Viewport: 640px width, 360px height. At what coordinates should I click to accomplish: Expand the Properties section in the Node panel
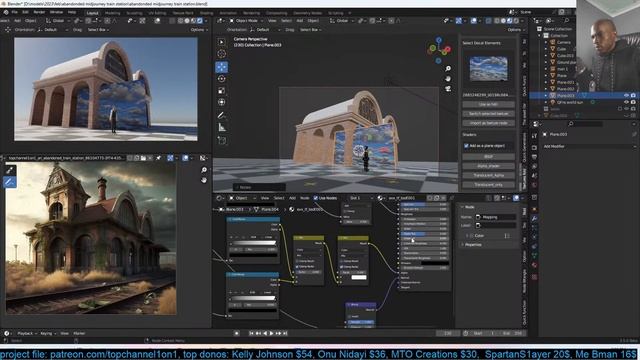[473, 245]
